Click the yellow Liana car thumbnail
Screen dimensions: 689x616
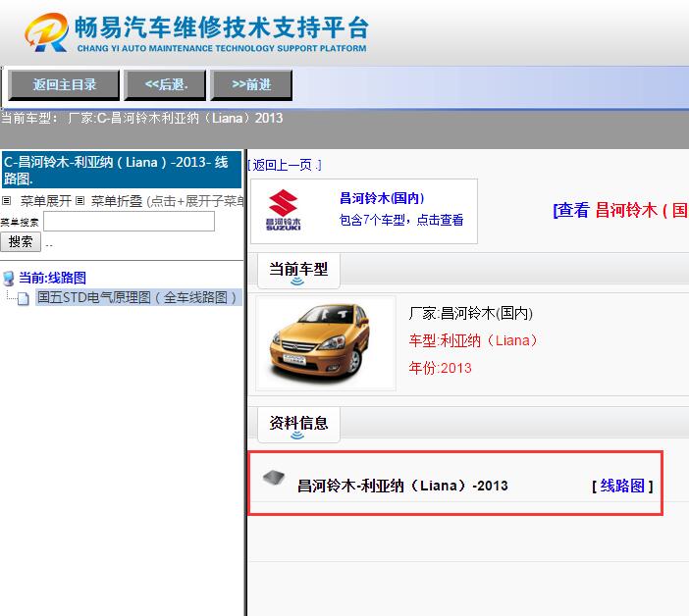coord(326,343)
